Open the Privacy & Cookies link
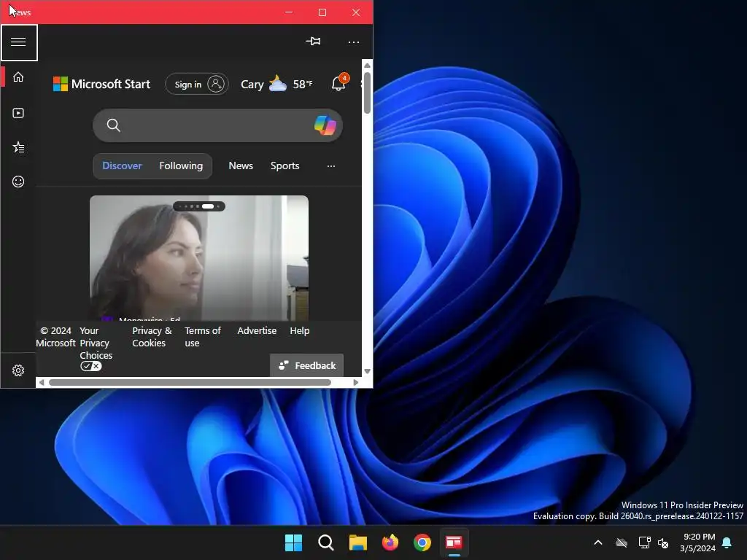The height and width of the screenshot is (560, 747). coord(152,337)
